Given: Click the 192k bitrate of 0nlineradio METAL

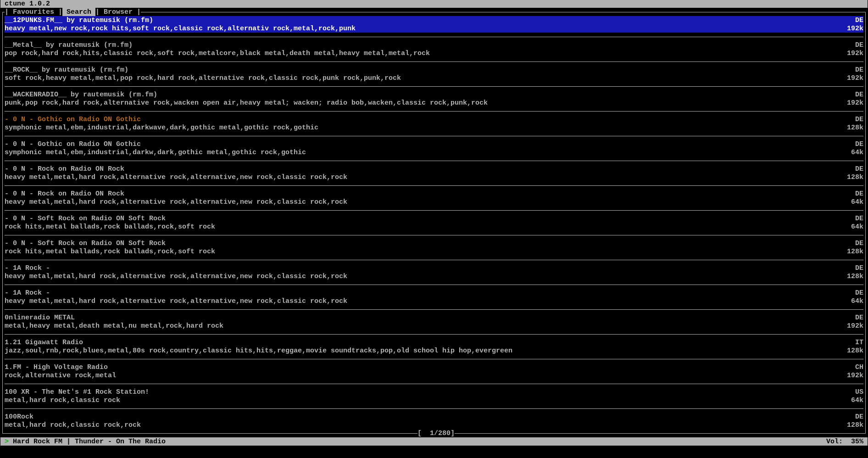Looking at the screenshot, I should click(x=855, y=326).
